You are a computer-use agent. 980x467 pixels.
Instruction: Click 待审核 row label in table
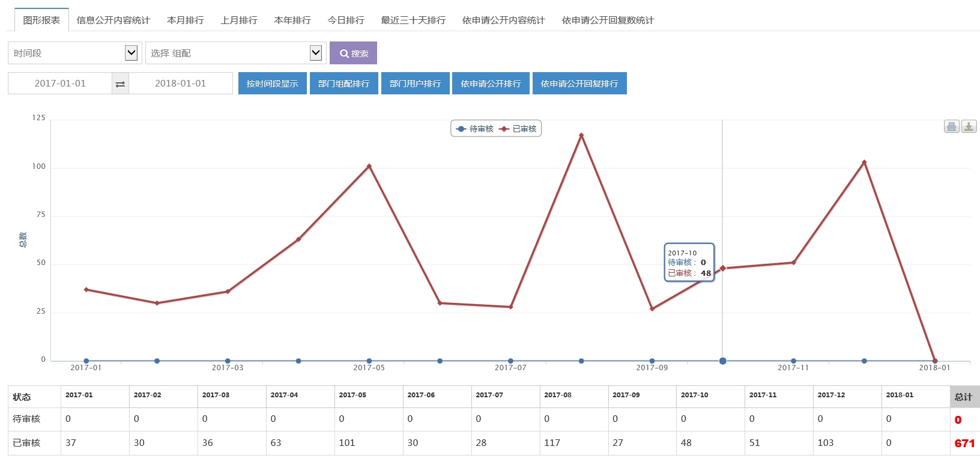click(26, 419)
